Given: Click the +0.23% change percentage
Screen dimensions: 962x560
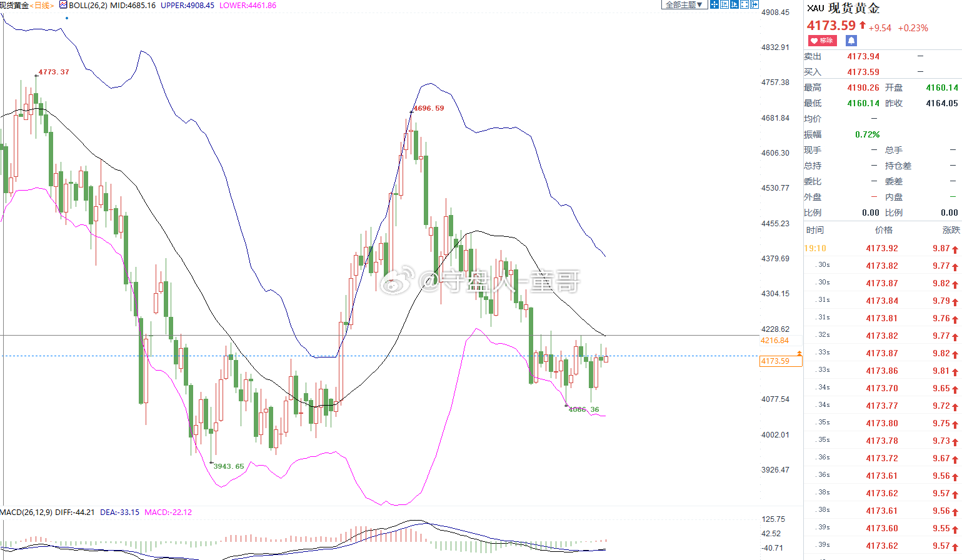Looking at the screenshot, I should [913, 28].
